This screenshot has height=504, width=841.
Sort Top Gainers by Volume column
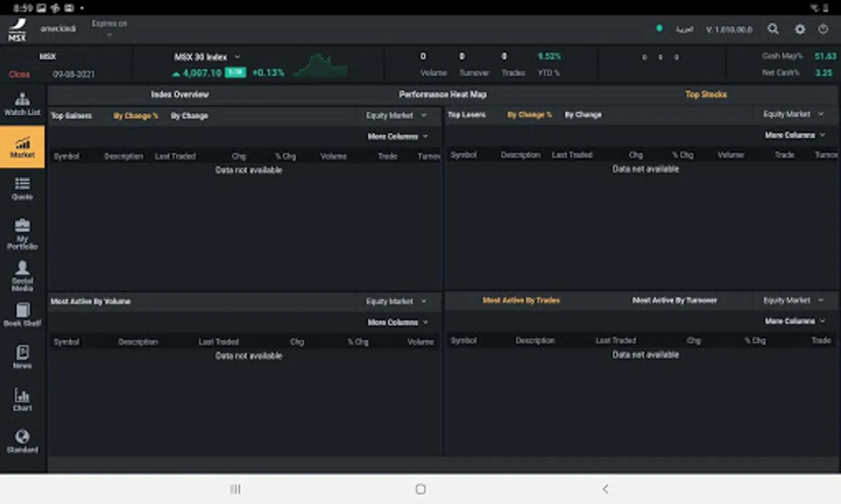pyautogui.click(x=333, y=157)
